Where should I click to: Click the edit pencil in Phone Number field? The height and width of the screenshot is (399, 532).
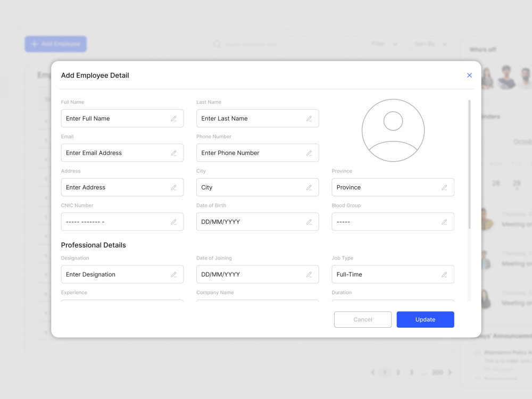(x=309, y=153)
